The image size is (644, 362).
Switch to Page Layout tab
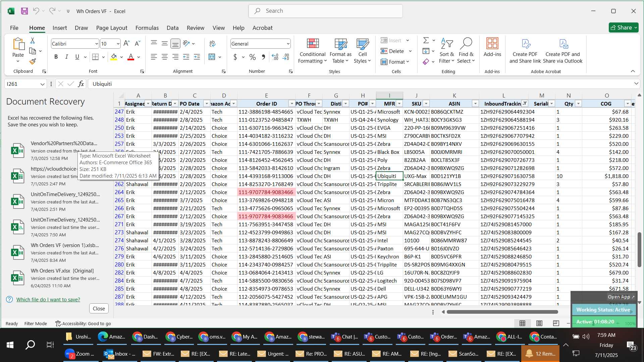[112, 28]
